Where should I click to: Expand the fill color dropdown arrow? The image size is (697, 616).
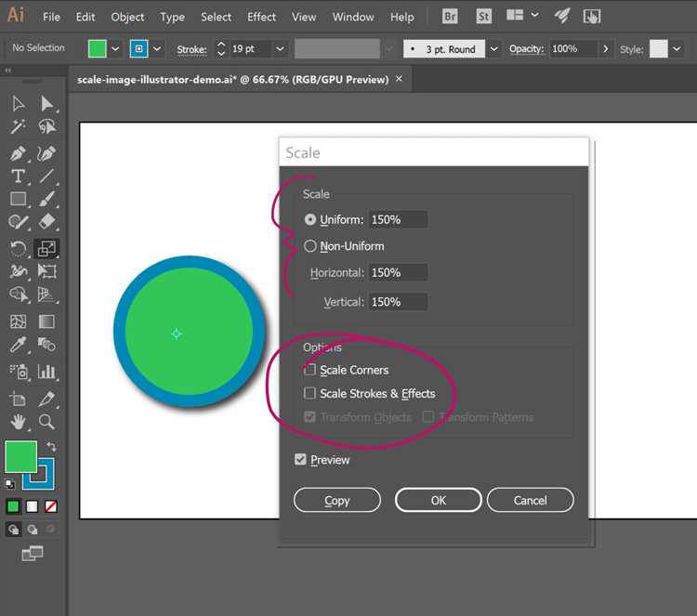[x=115, y=49]
